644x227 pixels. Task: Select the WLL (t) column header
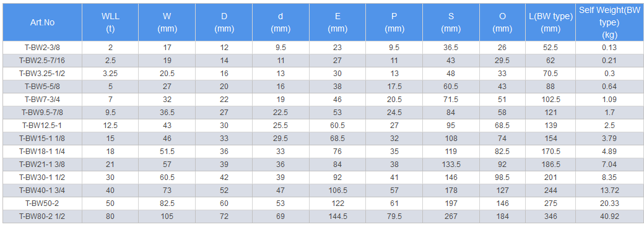110,23
